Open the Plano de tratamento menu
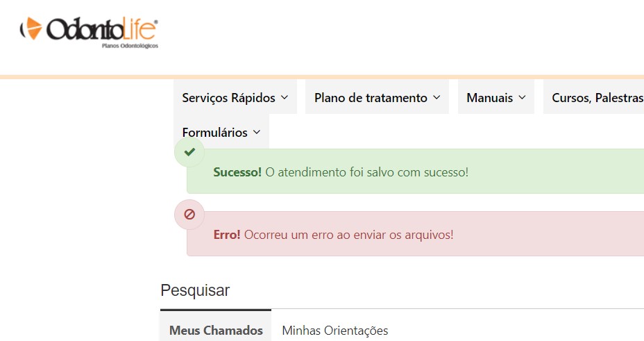 pos(371,98)
